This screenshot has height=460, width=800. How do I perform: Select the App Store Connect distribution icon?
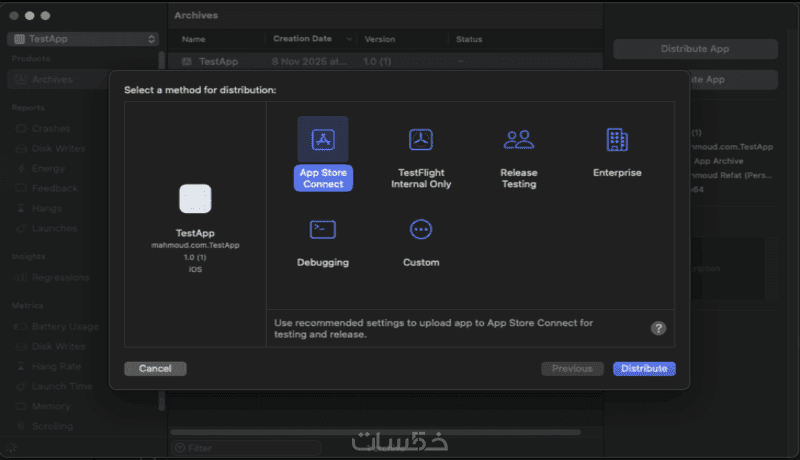tap(323, 139)
